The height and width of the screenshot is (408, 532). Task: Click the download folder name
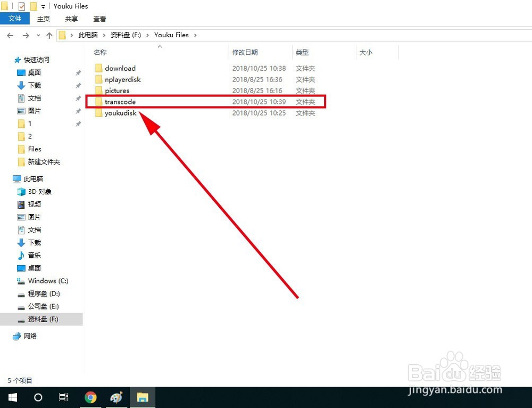pos(120,68)
